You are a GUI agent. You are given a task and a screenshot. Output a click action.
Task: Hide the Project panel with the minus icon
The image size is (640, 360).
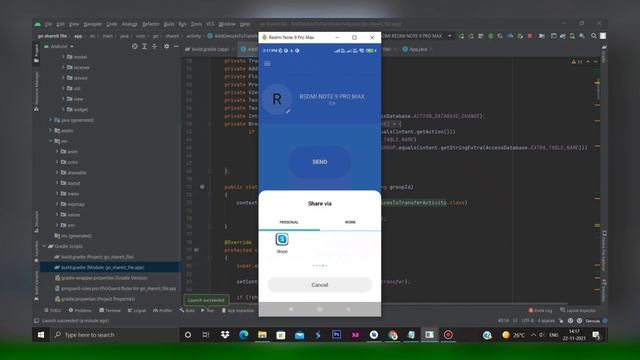click(176, 47)
